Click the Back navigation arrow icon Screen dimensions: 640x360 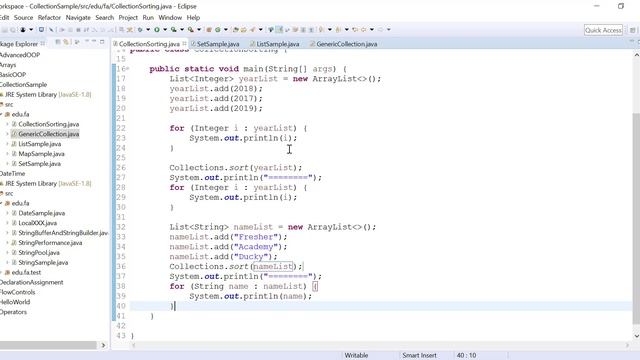pos(363,29)
